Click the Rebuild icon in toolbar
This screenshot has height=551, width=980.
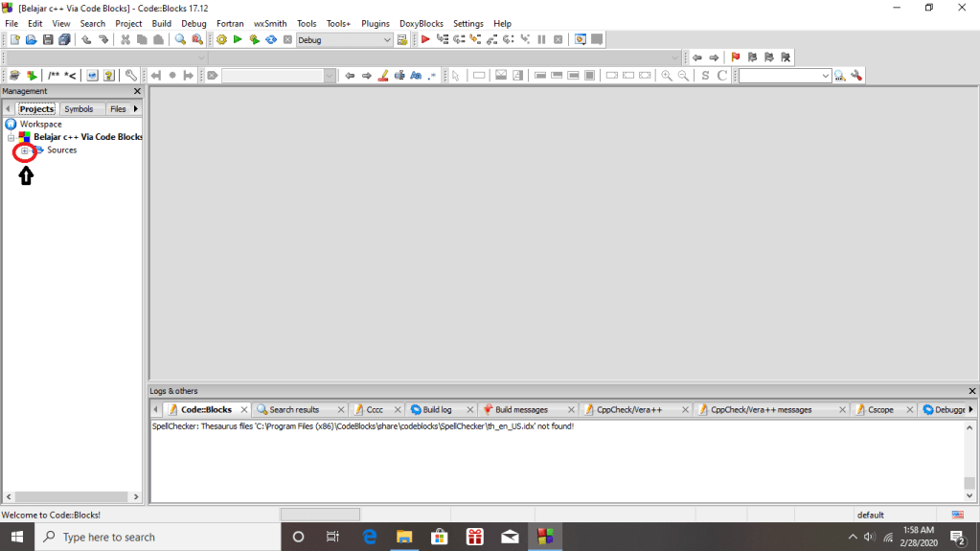tap(271, 39)
